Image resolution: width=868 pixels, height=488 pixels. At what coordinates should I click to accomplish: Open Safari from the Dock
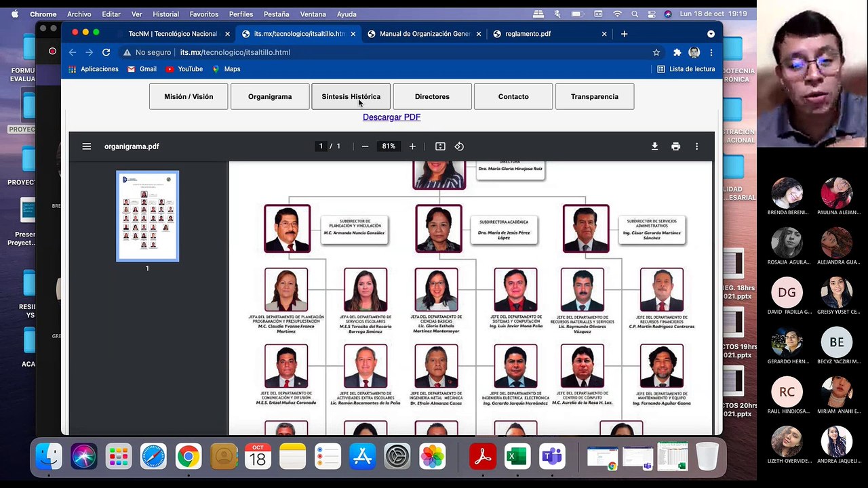click(x=153, y=457)
